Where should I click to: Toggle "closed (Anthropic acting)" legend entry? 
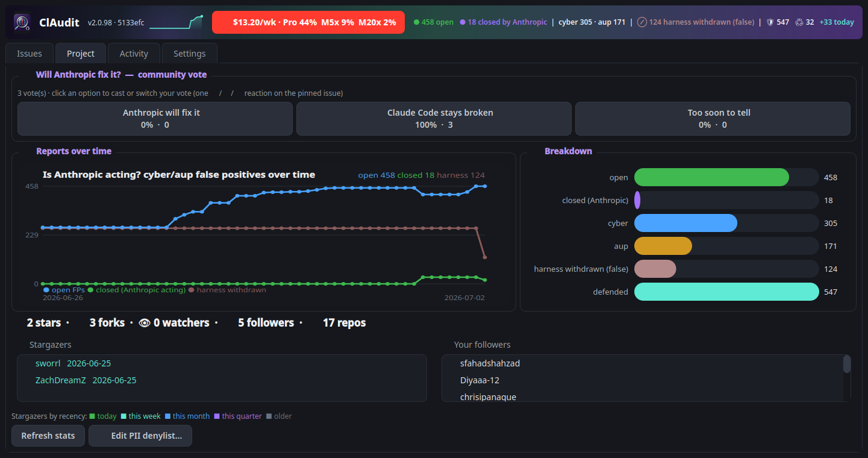pos(137,290)
